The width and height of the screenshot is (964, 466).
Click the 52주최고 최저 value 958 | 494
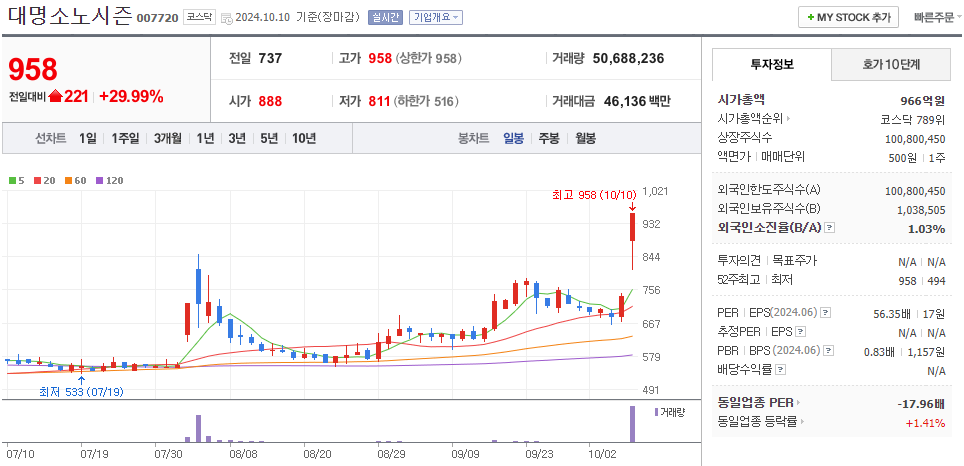pyautogui.click(x=922, y=280)
